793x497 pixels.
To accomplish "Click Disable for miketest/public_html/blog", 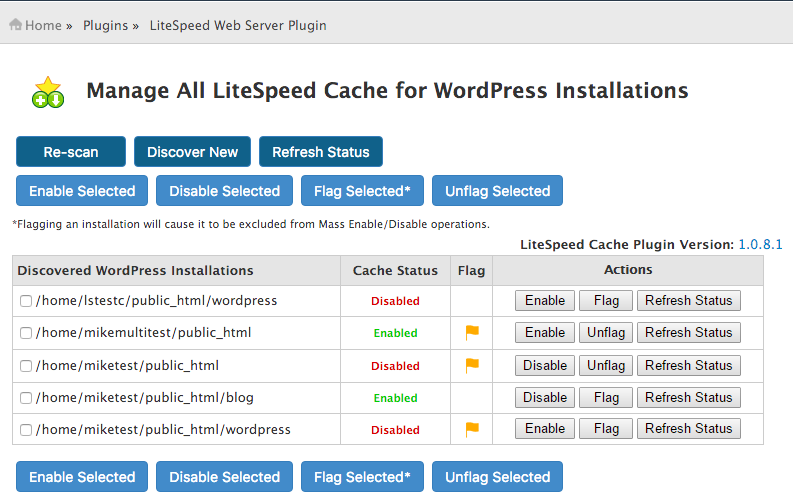I will 545,397.
